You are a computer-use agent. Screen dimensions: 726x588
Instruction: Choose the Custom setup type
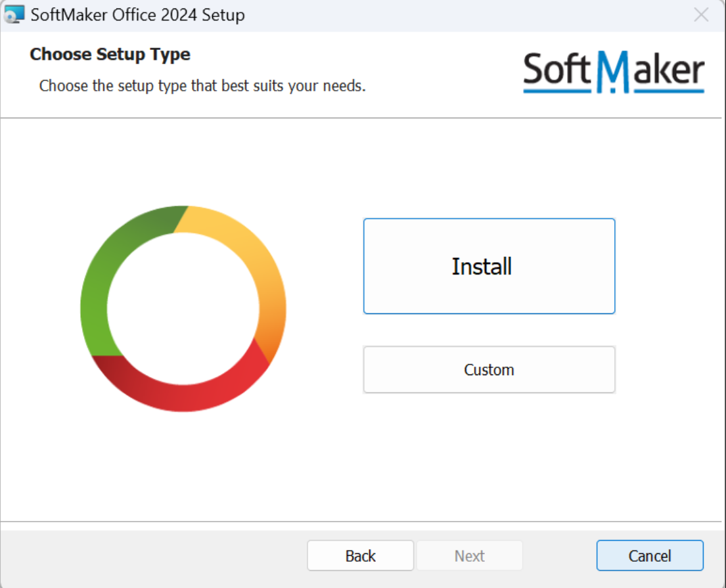click(488, 369)
